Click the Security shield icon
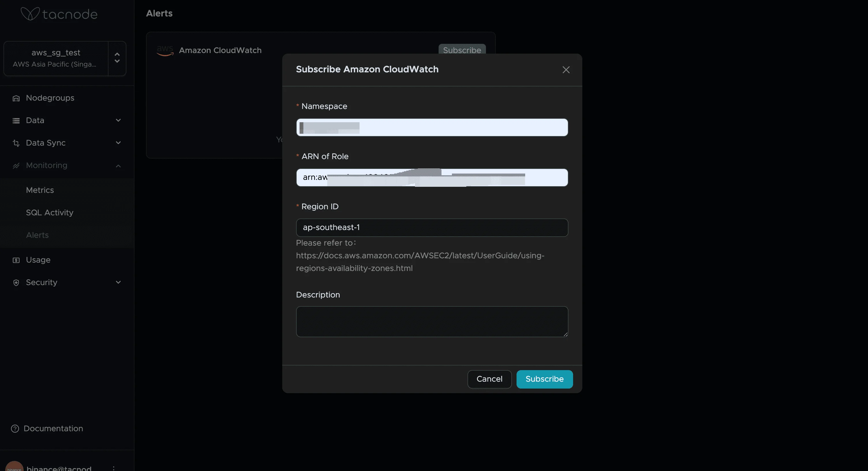 16,283
